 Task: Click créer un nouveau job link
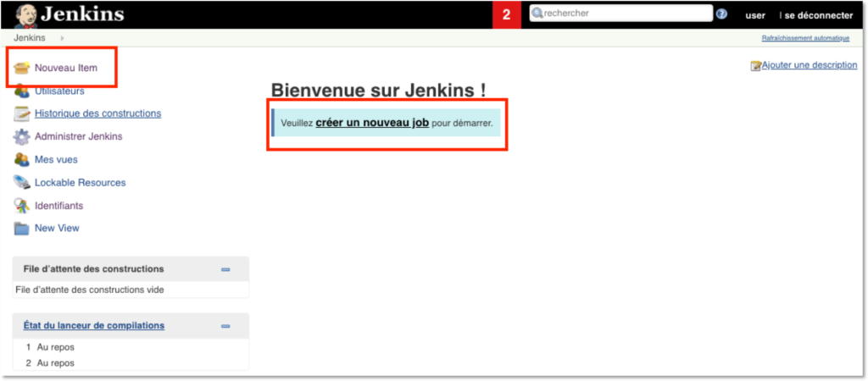pos(372,123)
